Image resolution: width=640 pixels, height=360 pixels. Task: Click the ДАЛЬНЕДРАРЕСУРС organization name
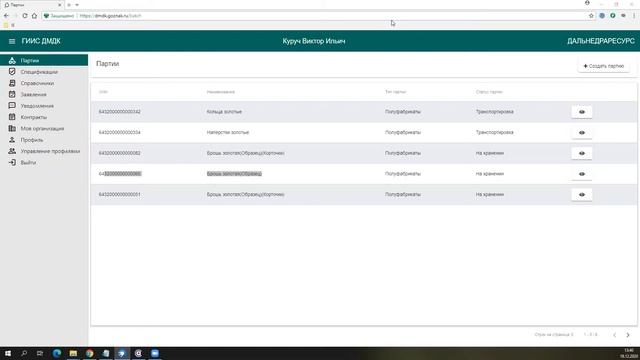[x=601, y=41]
